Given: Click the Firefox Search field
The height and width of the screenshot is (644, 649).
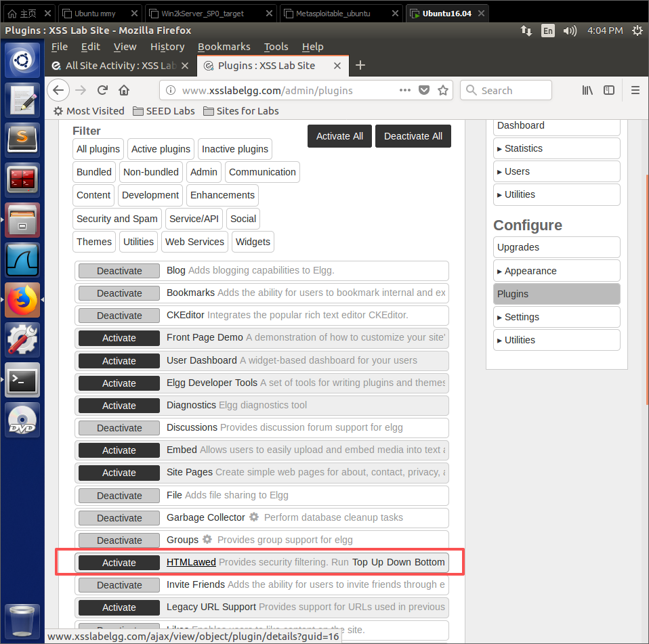Looking at the screenshot, I should 506,90.
